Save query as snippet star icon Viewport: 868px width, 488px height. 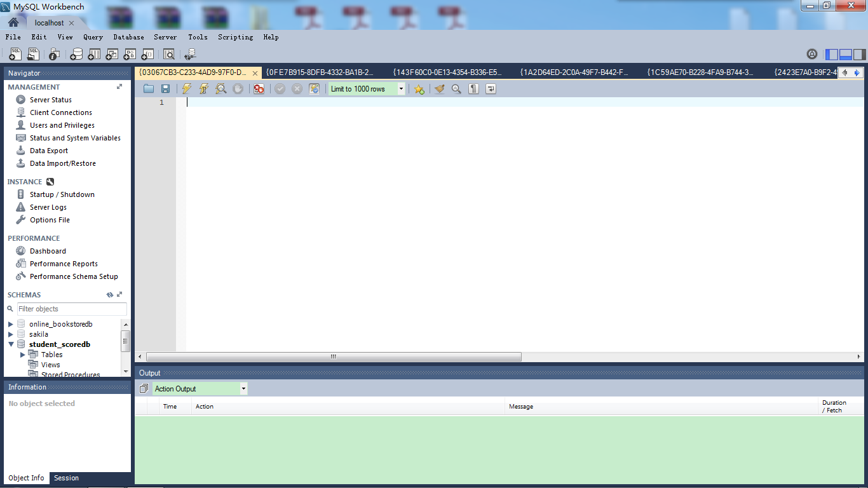click(419, 89)
